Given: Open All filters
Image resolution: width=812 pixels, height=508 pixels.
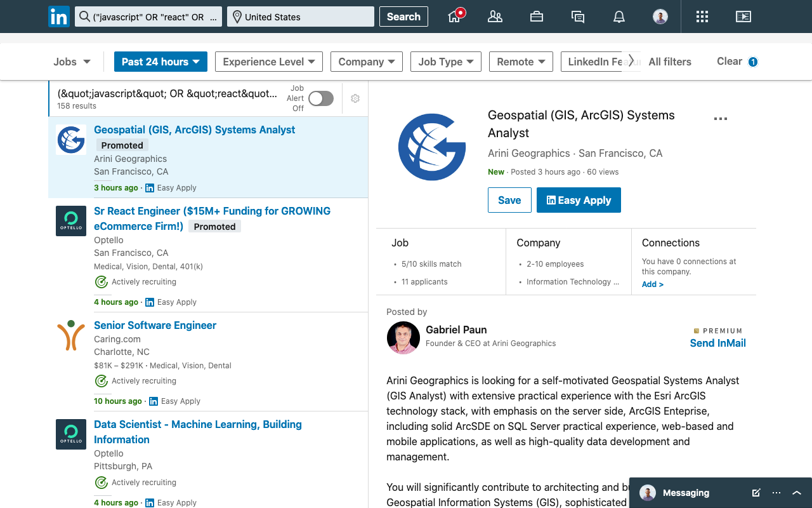Looking at the screenshot, I should tap(670, 62).
